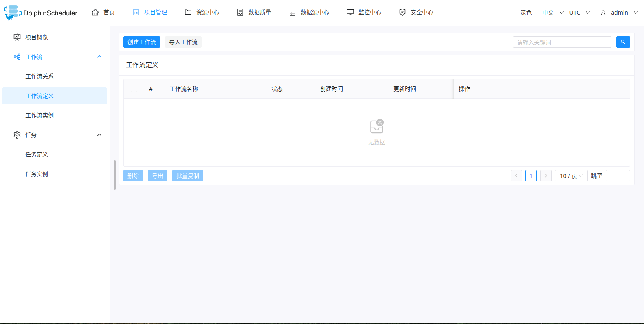Click the 资源中心 folder icon

(188, 12)
